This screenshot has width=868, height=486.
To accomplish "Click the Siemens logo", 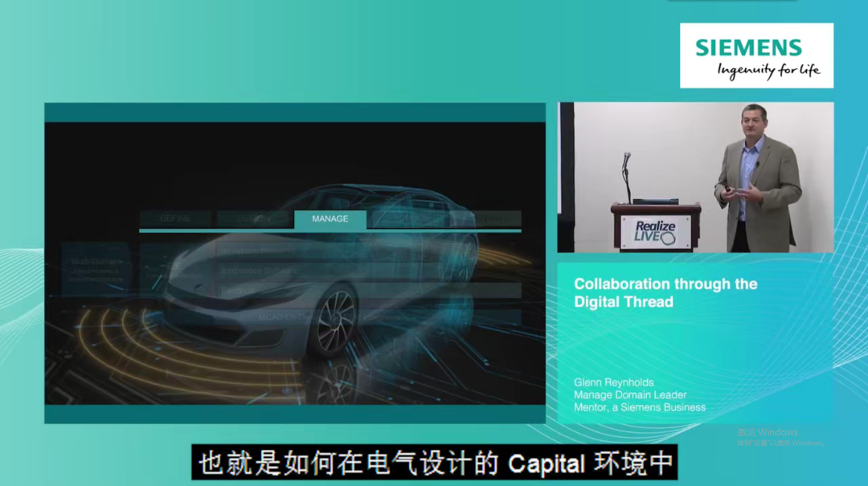I will 756,55.
